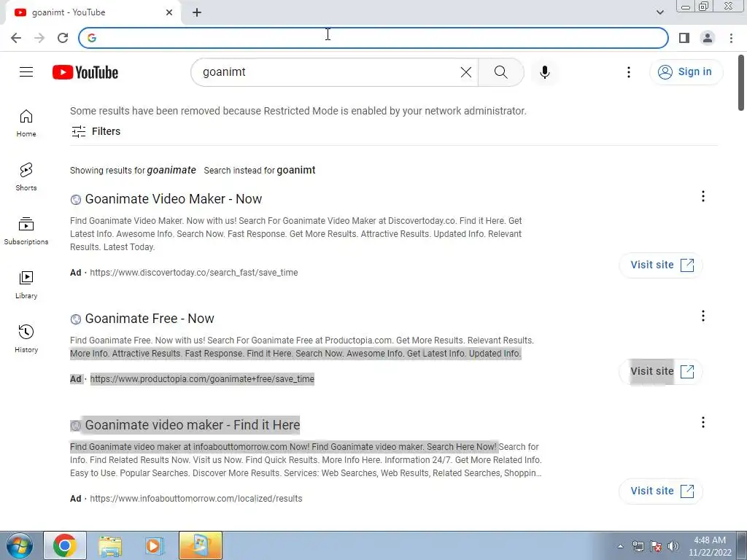
Task: Toggle Chrome side panel
Action: [x=684, y=38]
